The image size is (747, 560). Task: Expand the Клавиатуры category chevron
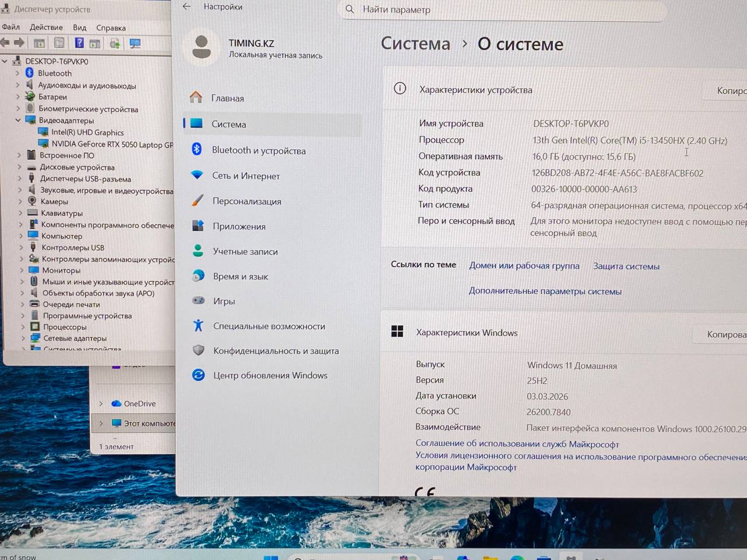[x=20, y=213]
